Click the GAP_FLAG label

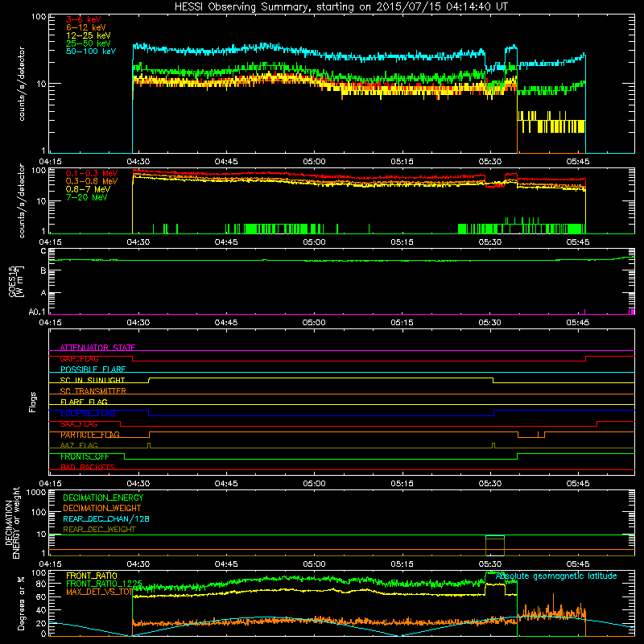(79, 358)
